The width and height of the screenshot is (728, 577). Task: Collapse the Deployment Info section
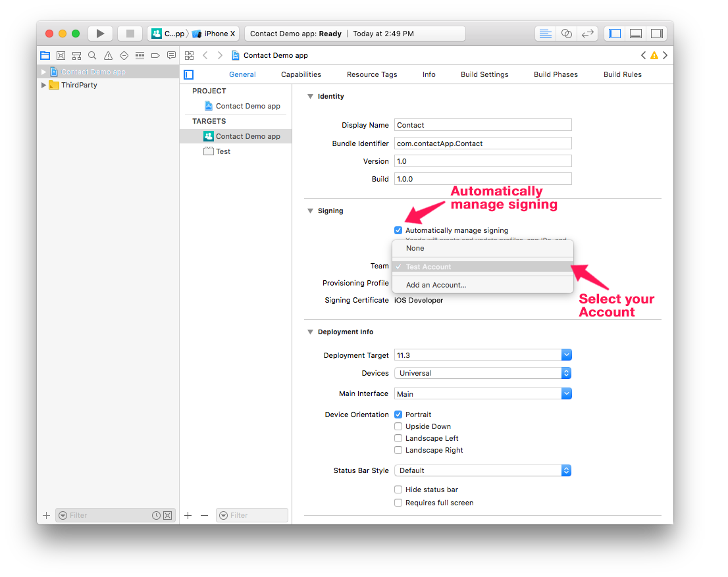310,332
